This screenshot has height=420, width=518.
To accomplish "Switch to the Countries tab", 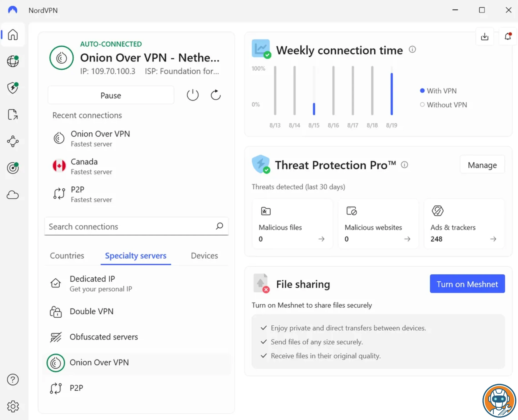I will click(67, 256).
